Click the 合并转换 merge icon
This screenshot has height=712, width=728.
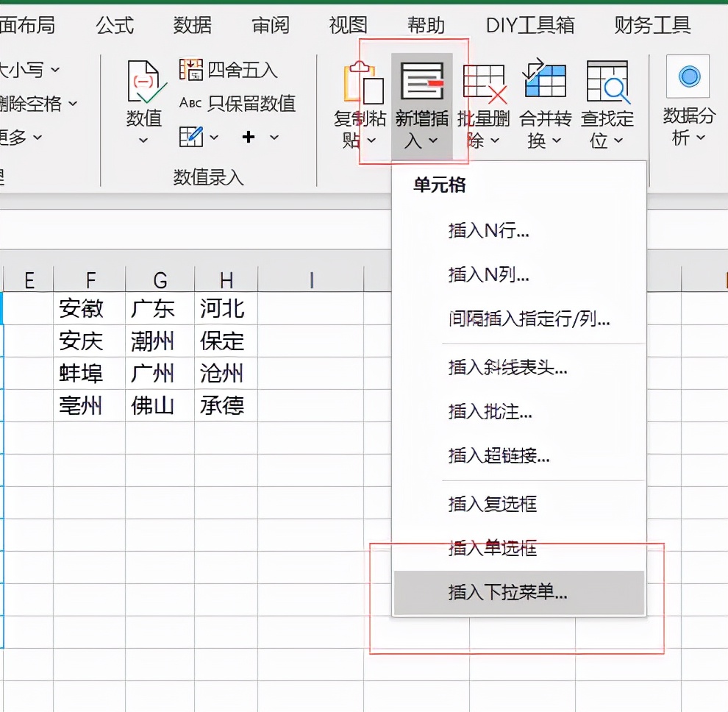(545, 77)
